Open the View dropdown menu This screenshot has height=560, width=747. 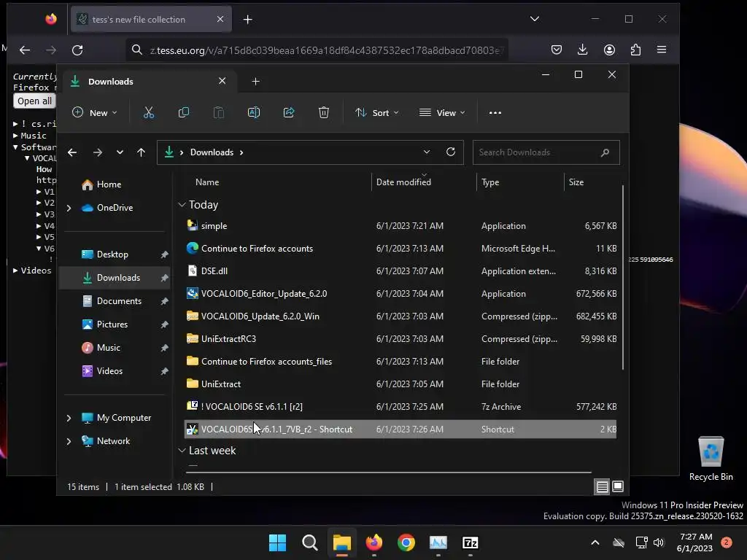[441, 113]
